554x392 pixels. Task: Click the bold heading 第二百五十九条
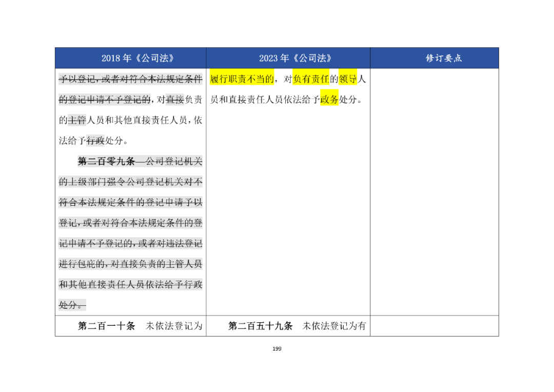(261, 325)
